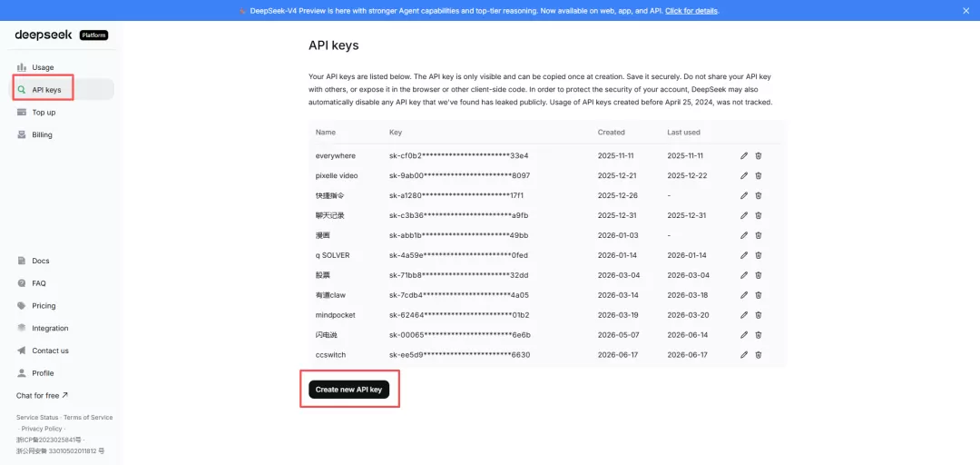Select the key text sk-cf0b2…33e4

click(459, 156)
